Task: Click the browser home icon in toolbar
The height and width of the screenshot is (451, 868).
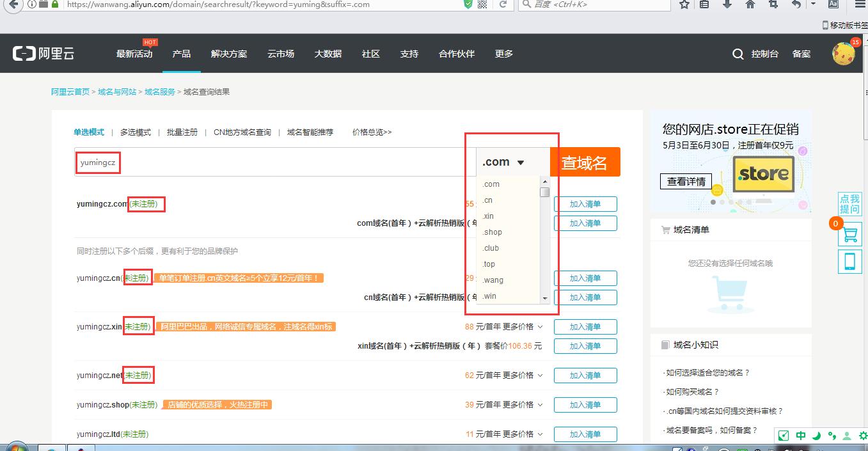Action: click(750, 5)
